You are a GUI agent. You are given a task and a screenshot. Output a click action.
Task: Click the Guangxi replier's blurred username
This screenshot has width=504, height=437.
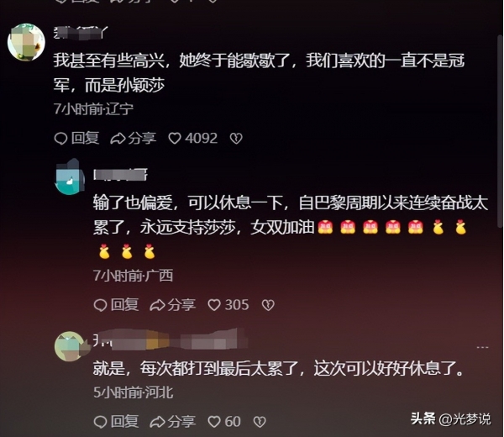120,174
